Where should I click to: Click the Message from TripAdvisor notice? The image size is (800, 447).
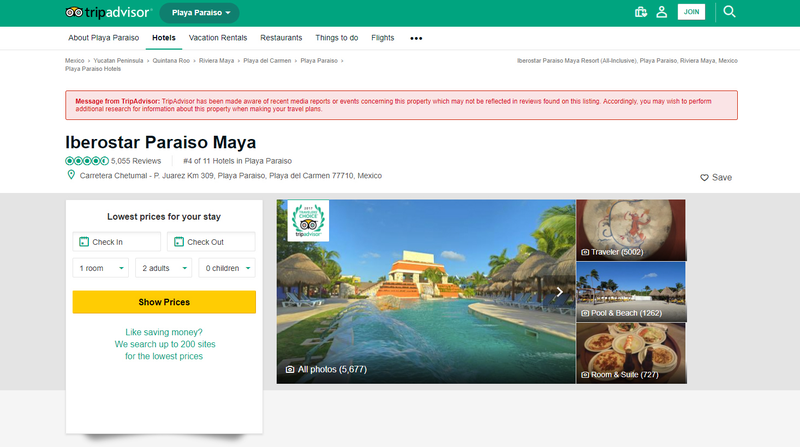402,105
